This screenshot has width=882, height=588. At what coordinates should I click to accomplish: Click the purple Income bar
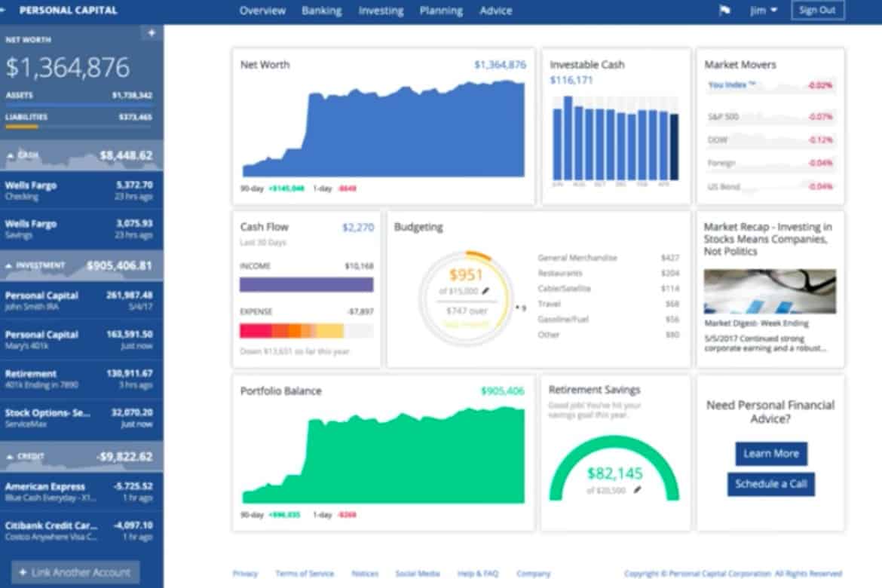click(x=307, y=285)
